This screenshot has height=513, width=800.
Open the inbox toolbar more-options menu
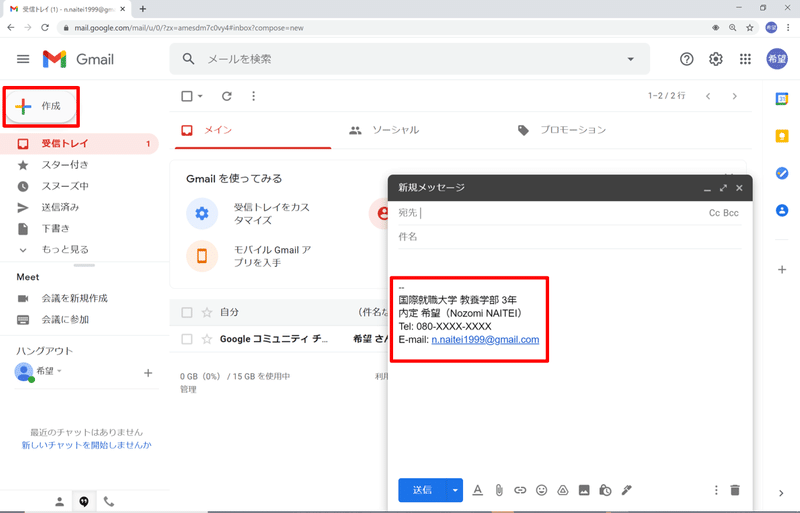coord(254,96)
